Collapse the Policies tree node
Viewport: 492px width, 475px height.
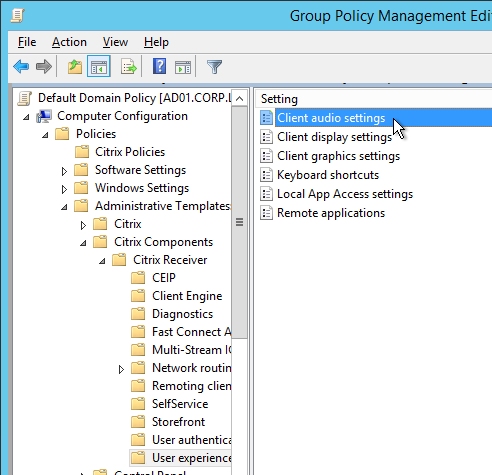[x=45, y=135]
